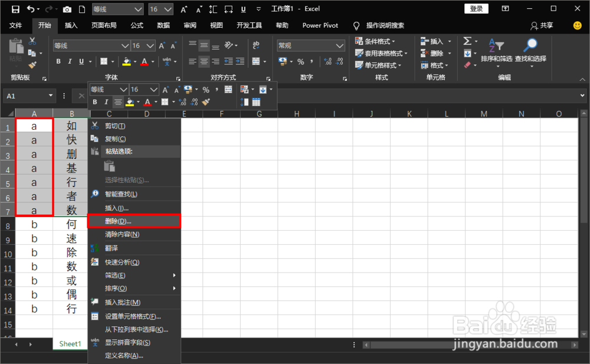This screenshot has width=590, height=364.
Task: Expand the 单元格样式 cell styles menu
Action: 378,65
